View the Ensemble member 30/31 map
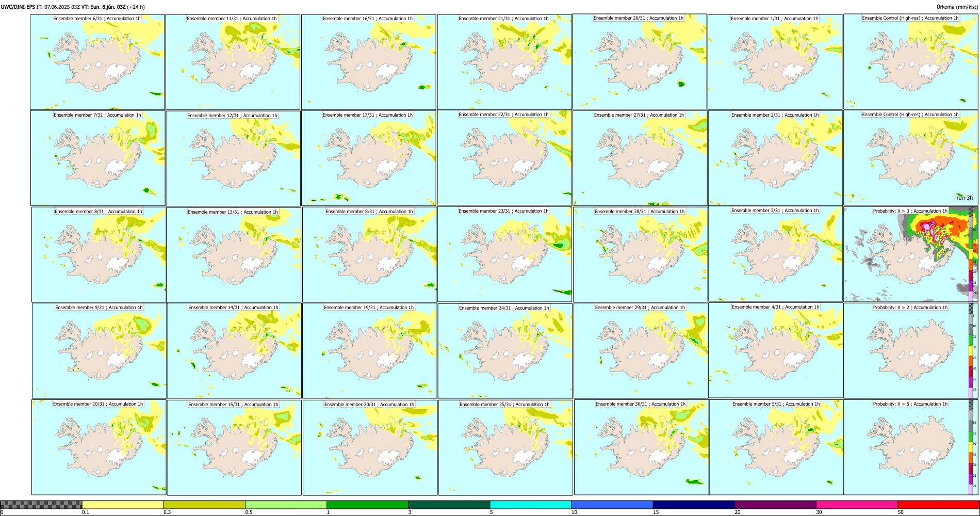This screenshot has height=516, width=980. point(642,447)
